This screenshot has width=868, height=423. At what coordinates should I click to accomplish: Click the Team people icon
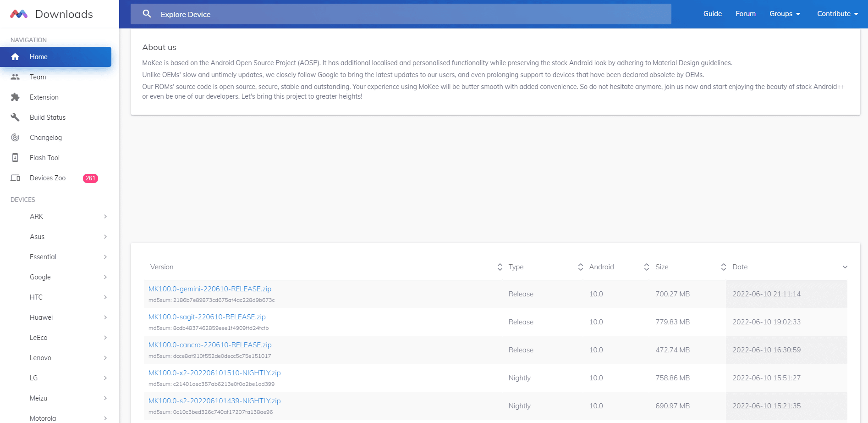[x=15, y=77]
